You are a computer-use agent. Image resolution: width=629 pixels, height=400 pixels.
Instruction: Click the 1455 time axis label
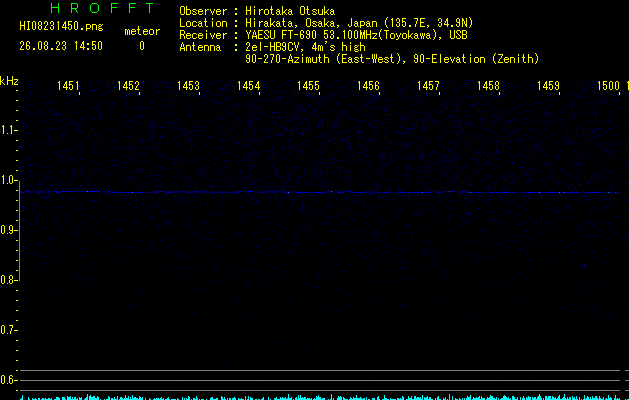308,85
